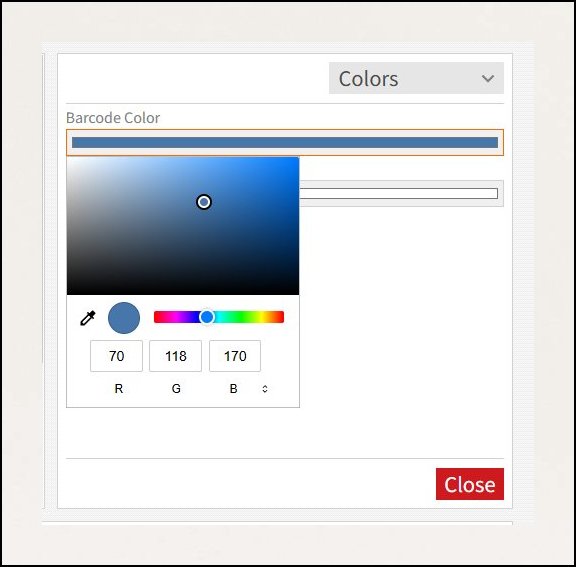
Task: Click the B value field showing 170
Action: 235,356
